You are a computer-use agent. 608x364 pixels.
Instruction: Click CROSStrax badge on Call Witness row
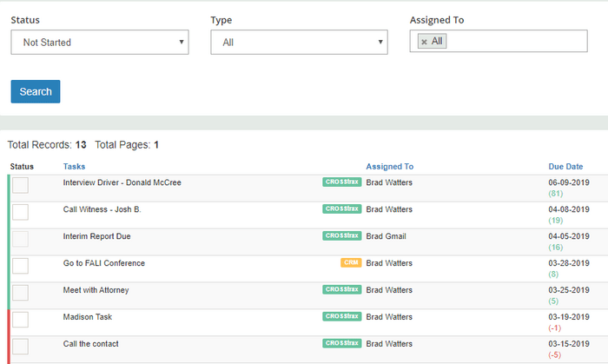point(341,209)
